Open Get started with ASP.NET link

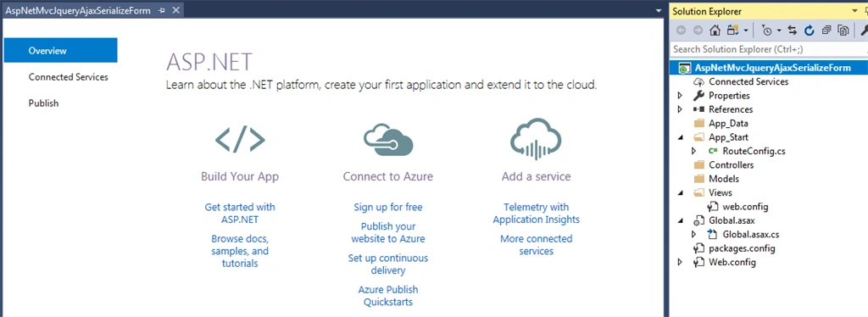(240, 213)
